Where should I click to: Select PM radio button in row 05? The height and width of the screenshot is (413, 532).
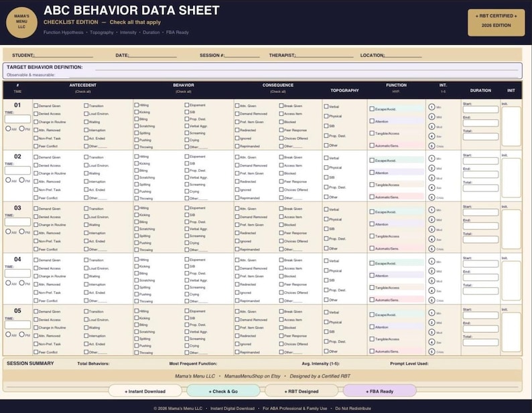pos(21,334)
